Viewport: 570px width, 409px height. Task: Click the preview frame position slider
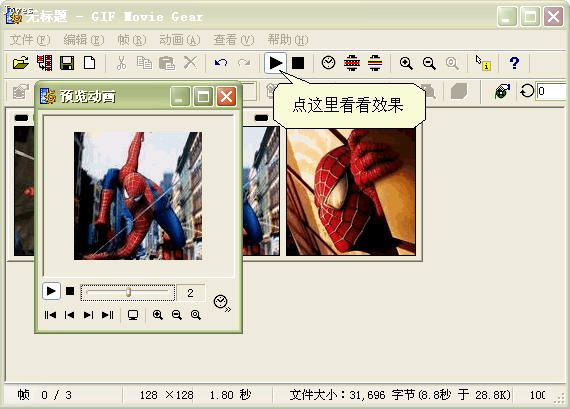[128, 292]
